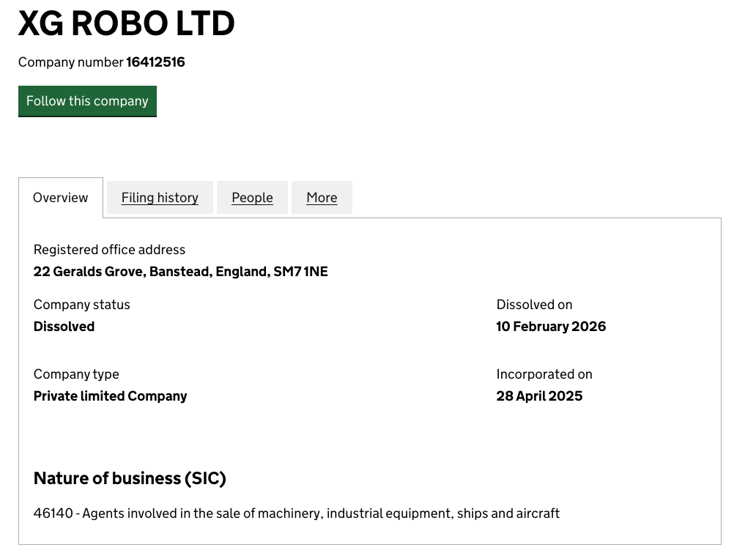Click the 28 April 2025 date

point(539,396)
